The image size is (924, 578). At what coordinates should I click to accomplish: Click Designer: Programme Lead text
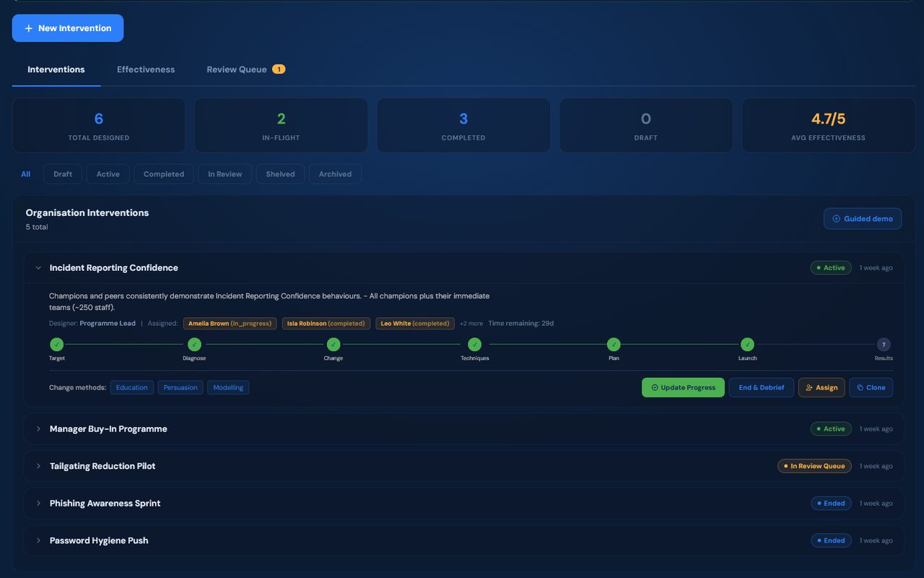92,324
